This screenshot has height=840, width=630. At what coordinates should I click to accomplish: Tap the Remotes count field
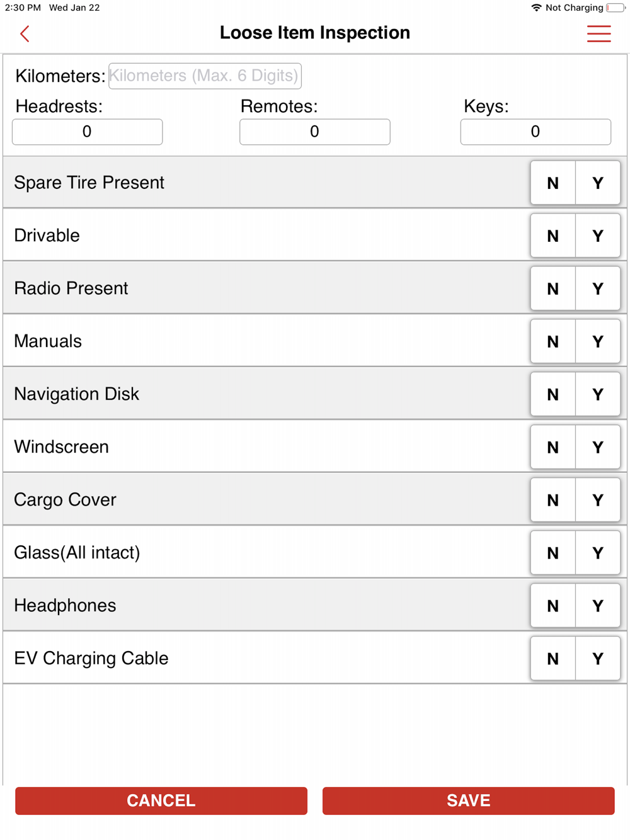coord(314,132)
